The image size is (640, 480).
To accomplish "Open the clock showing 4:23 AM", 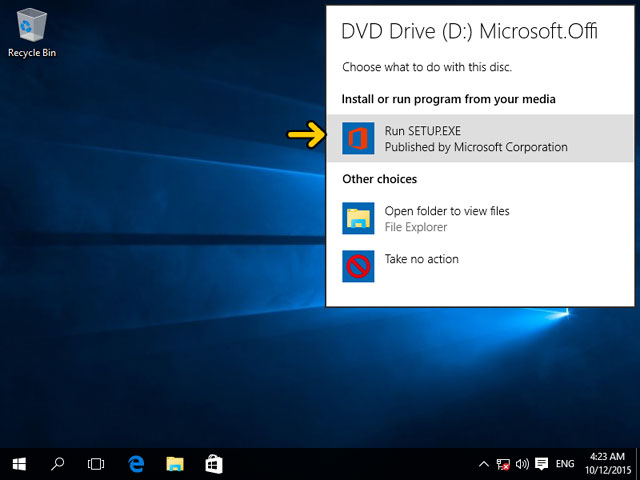I will coord(607,464).
